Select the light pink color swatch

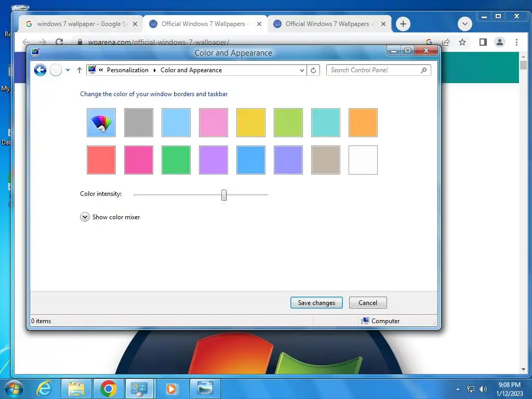(214, 123)
